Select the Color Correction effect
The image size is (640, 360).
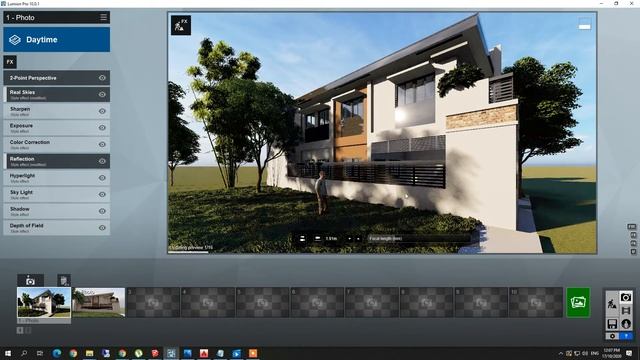tap(57, 144)
